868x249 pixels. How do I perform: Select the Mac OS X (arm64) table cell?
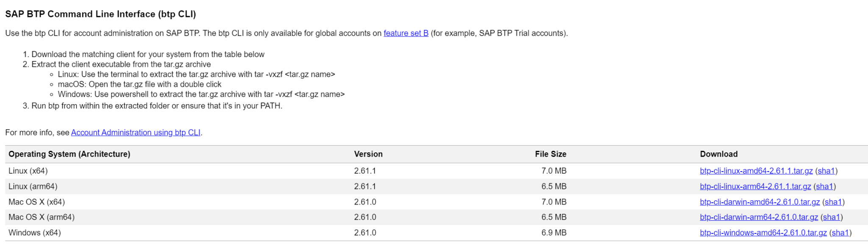click(42, 218)
